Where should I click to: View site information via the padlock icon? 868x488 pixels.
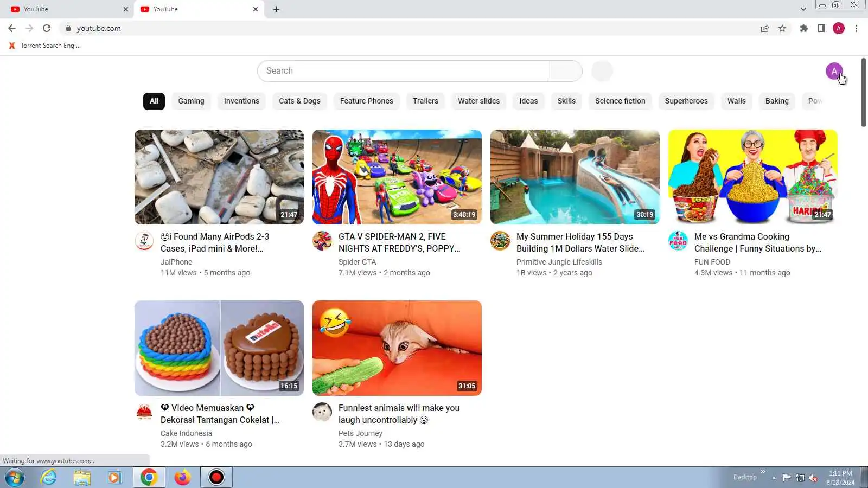pyautogui.click(x=68, y=28)
